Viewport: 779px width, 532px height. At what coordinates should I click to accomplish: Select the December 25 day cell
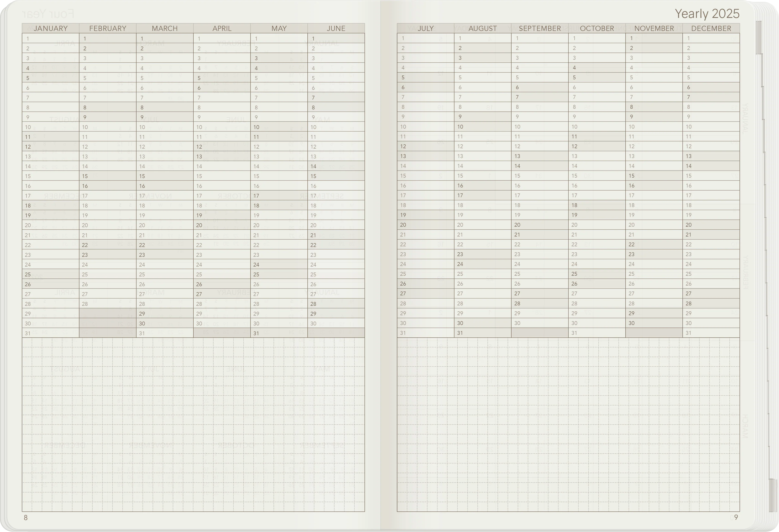pyautogui.click(x=711, y=274)
